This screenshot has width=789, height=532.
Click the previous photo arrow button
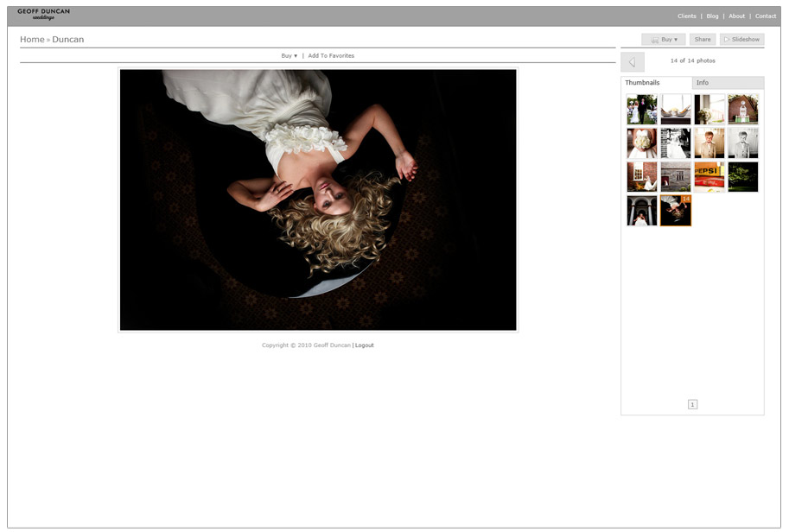(x=633, y=62)
